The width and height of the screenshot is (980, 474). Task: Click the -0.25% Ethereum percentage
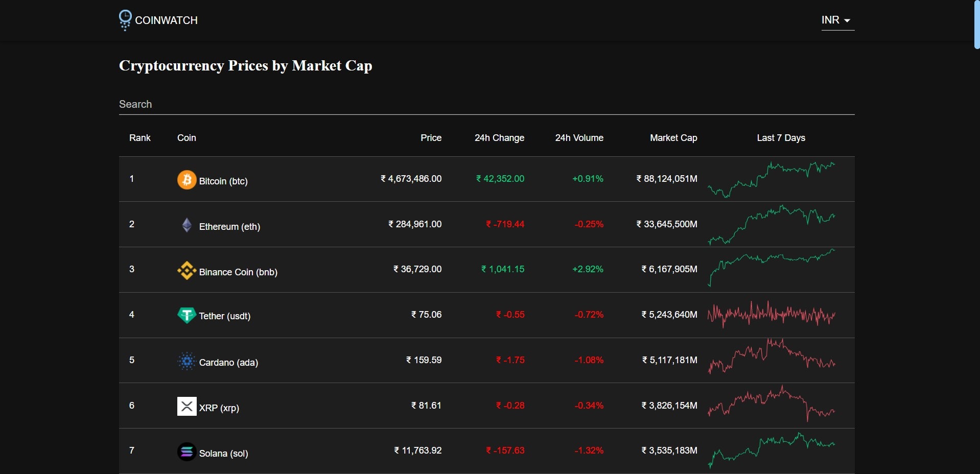589,224
